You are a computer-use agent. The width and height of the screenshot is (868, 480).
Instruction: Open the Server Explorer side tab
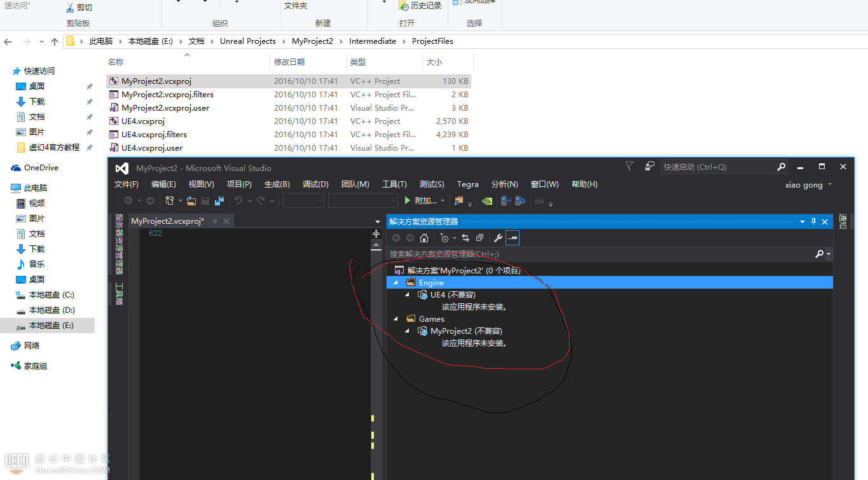[119, 244]
